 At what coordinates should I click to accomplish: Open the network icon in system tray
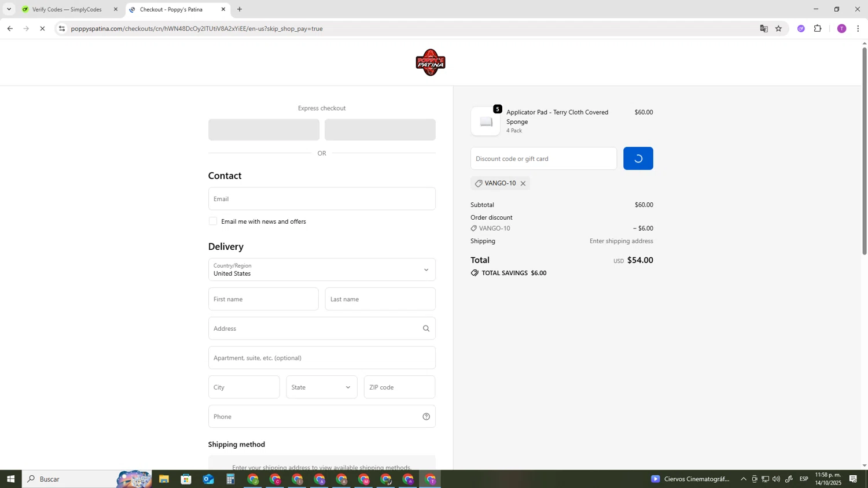tap(766, 479)
